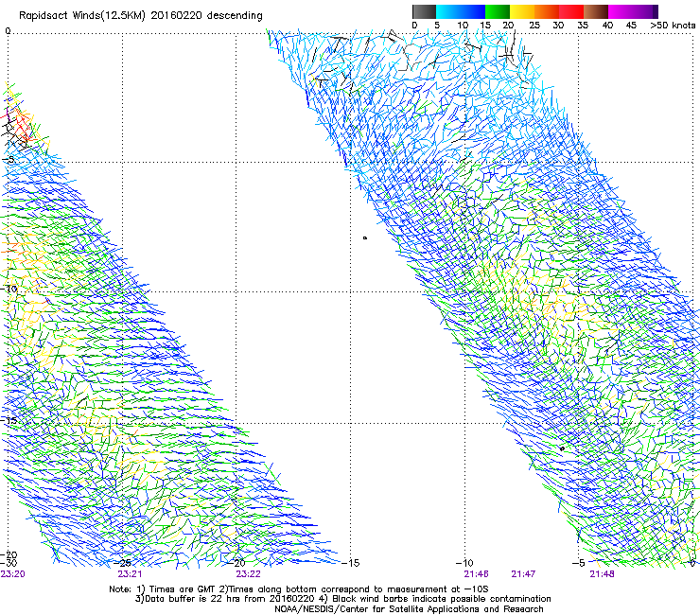Screen dimensions: 700x615
Task: Click the '-25' longitude axis label
Action: click(123, 563)
